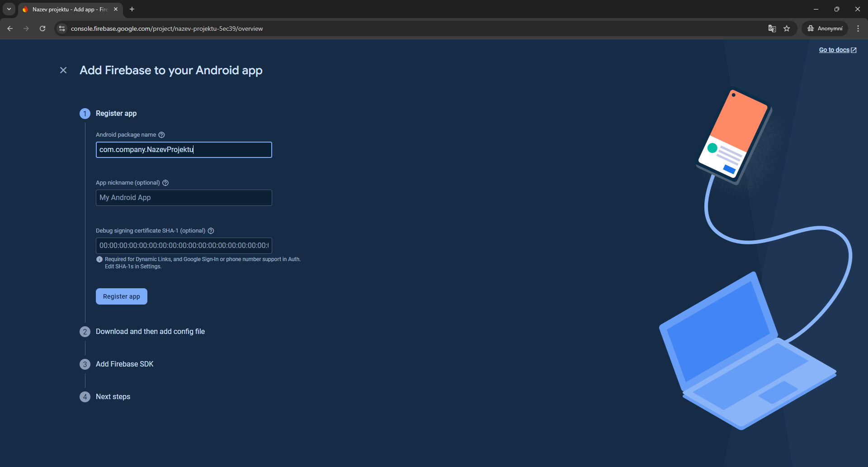Expand step 3 Add Firebase SDK
This screenshot has height=467, width=868.
(x=124, y=364)
